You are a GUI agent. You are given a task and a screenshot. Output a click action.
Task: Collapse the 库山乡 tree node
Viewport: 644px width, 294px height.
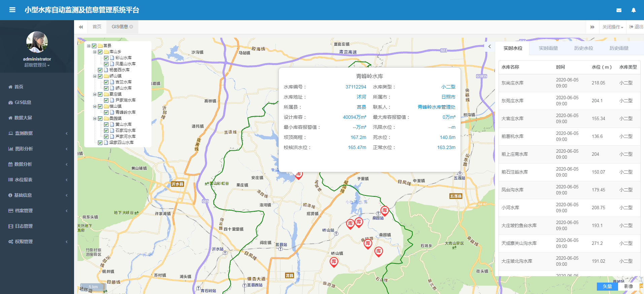tap(95, 52)
